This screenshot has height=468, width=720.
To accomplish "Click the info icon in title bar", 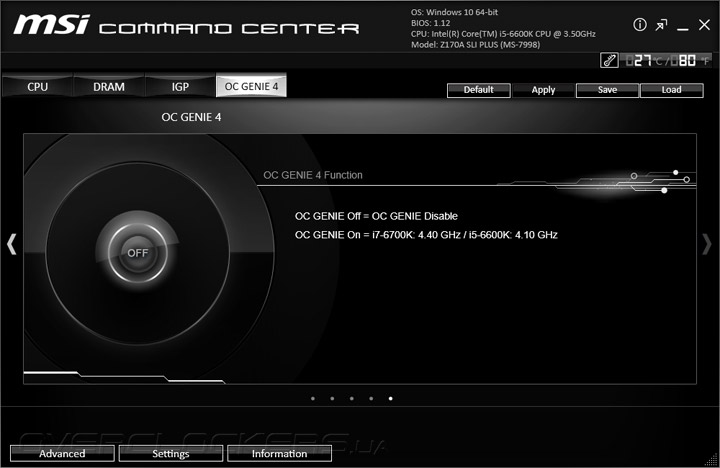I will (640, 25).
